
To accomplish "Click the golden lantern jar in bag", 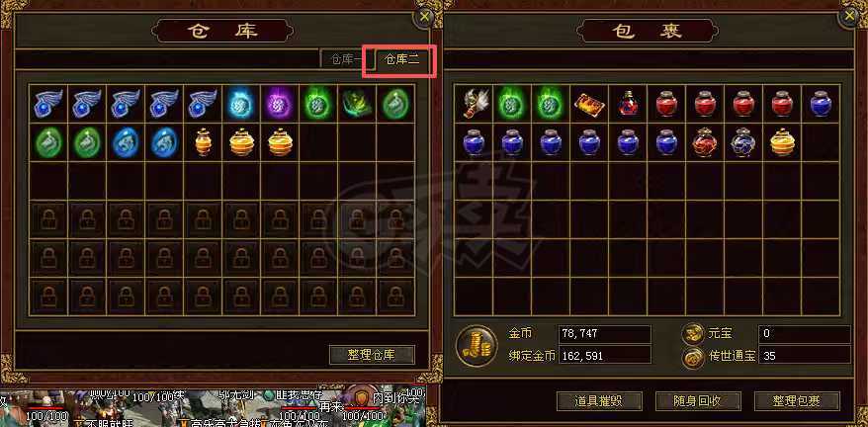I will pos(782,142).
